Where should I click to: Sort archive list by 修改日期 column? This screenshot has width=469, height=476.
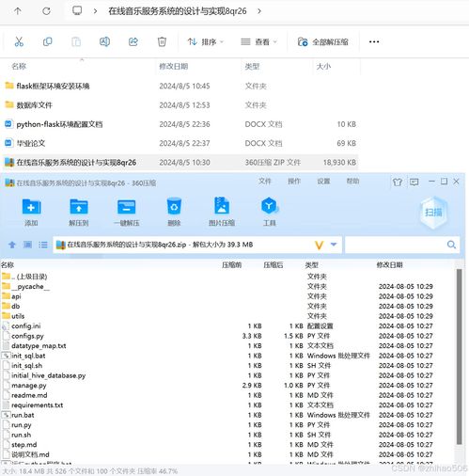389,265
